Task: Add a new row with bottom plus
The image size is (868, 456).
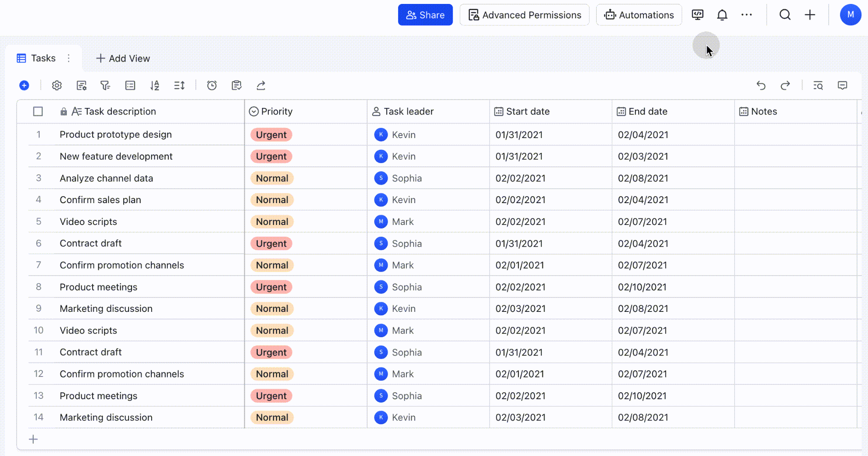Action: pos(33,439)
